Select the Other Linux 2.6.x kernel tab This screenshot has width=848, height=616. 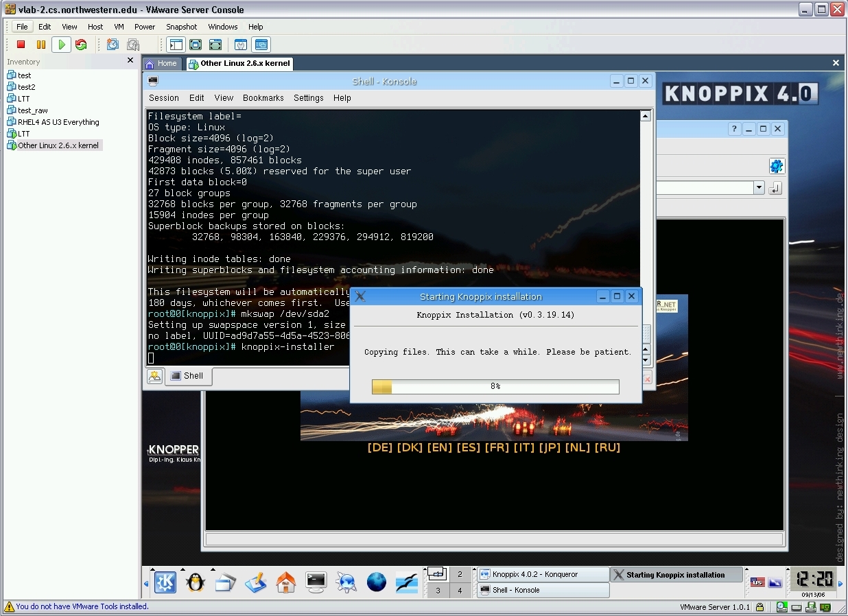(x=239, y=63)
